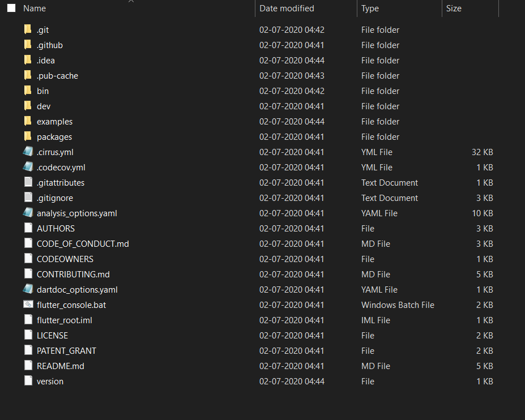Screen dimensions: 525x420
Task: Select the .idea folder name
Action: point(45,61)
